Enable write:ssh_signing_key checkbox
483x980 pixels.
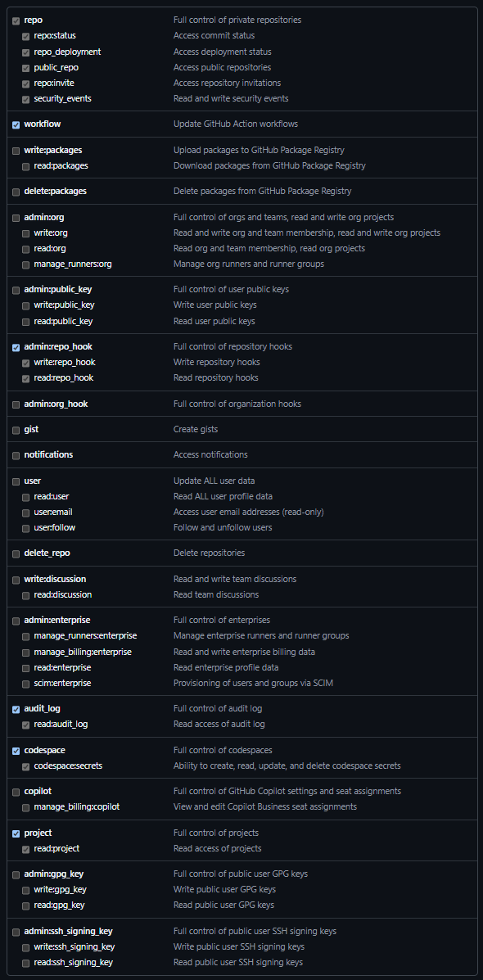pos(25,946)
